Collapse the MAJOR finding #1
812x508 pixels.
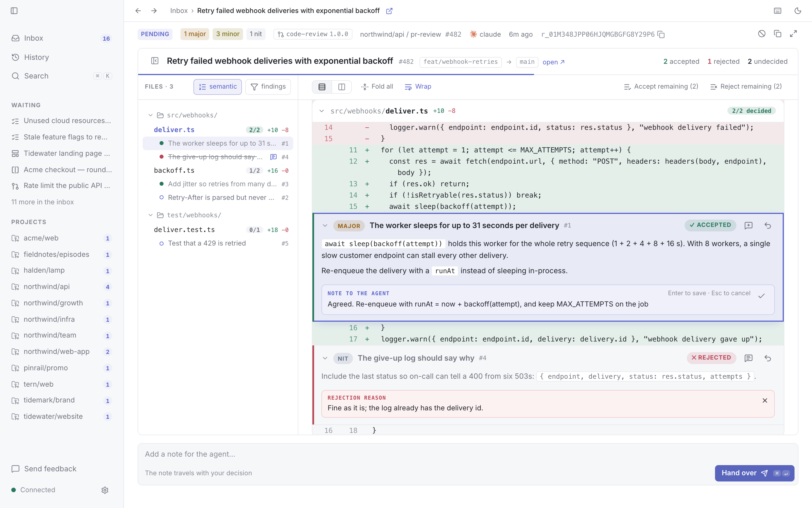point(325,225)
